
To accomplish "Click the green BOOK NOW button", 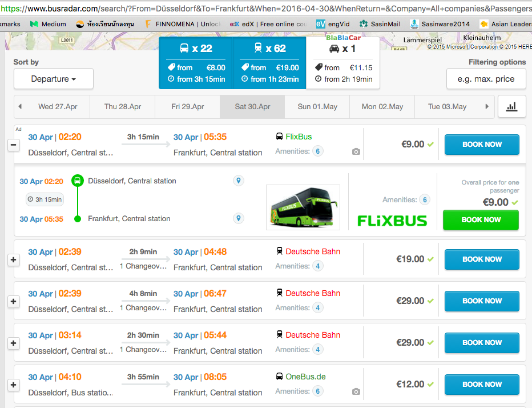I will pos(481,220).
